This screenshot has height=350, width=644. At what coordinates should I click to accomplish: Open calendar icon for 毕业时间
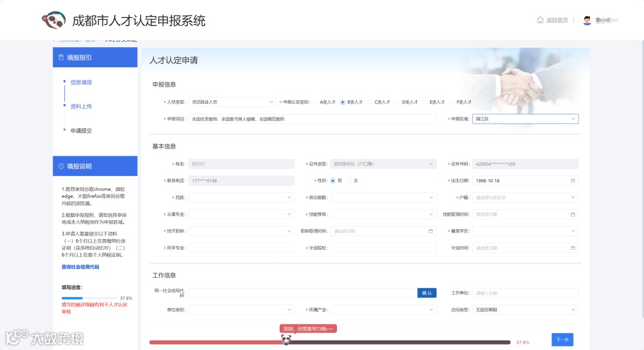pyautogui.click(x=573, y=248)
